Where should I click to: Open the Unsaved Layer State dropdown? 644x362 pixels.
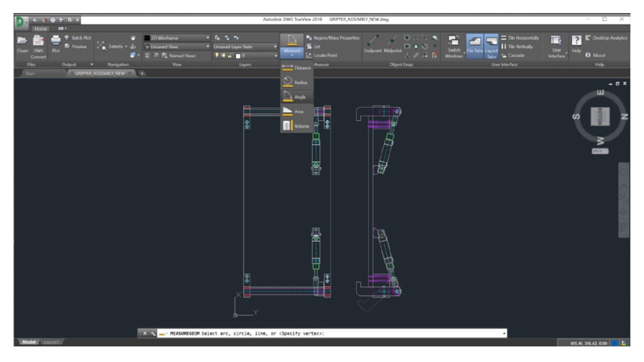point(246,47)
